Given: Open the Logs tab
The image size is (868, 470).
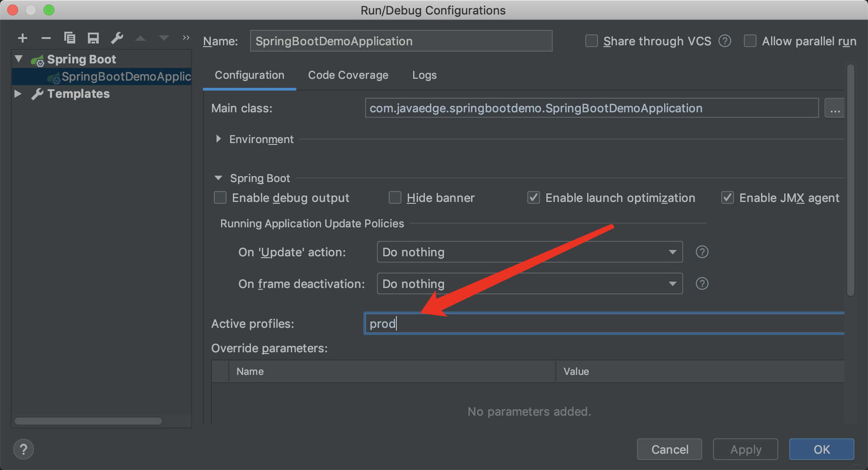Looking at the screenshot, I should (424, 75).
